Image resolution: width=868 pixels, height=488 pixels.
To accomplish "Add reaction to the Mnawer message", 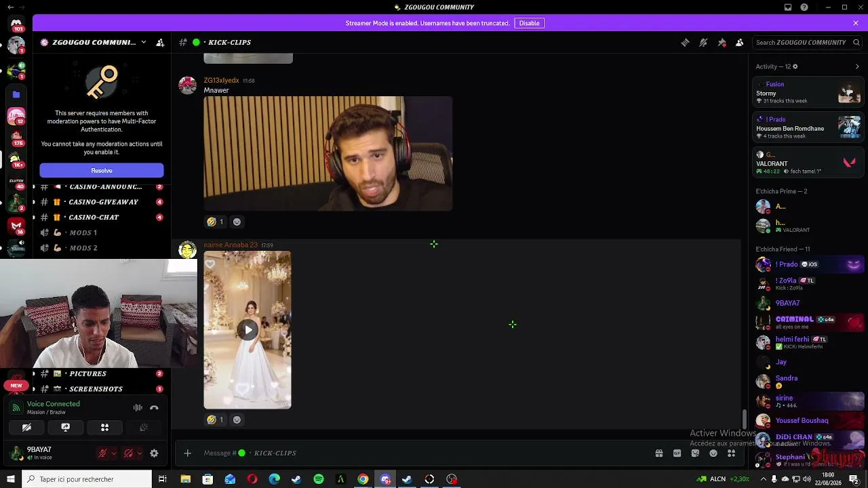I will pos(237,222).
